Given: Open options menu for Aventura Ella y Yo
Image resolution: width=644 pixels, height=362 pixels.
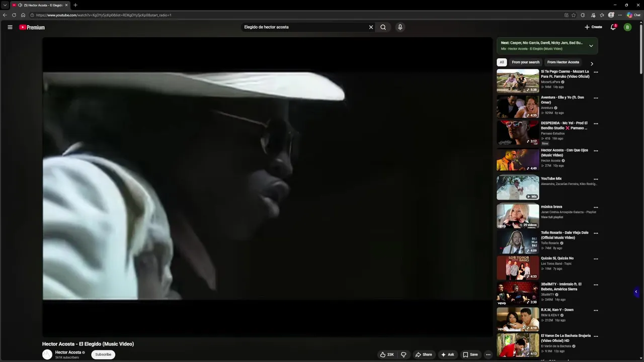Looking at the screenshot, I should pyautogui.click(x=596, y=98).
